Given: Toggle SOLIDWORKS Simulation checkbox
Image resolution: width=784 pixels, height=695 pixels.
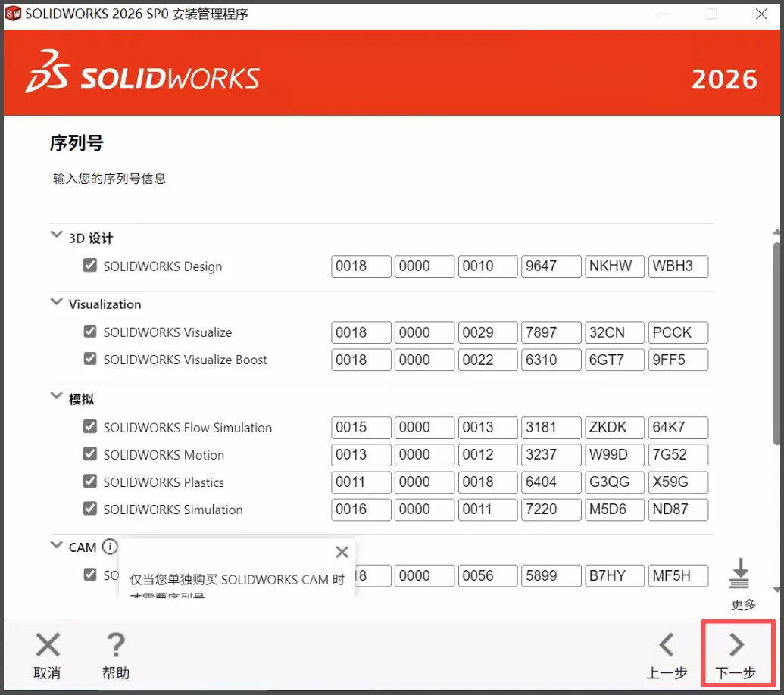Looking at the screenshot, I should pyautogui.click(x=90, y=509).
